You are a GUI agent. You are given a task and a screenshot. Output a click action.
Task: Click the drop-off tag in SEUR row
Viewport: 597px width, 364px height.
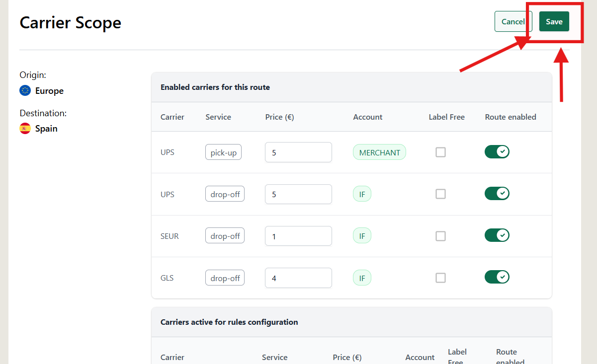(225, 236)
